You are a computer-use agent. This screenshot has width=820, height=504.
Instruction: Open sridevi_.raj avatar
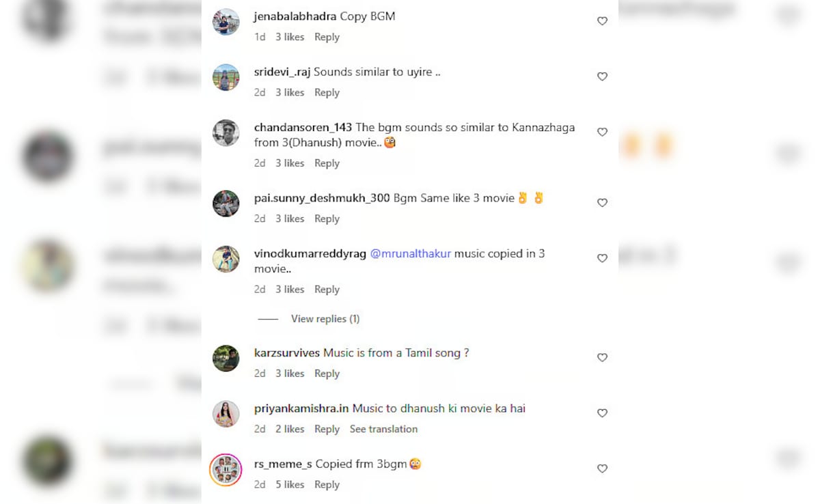pyautogui.click(x=225, y=77)
